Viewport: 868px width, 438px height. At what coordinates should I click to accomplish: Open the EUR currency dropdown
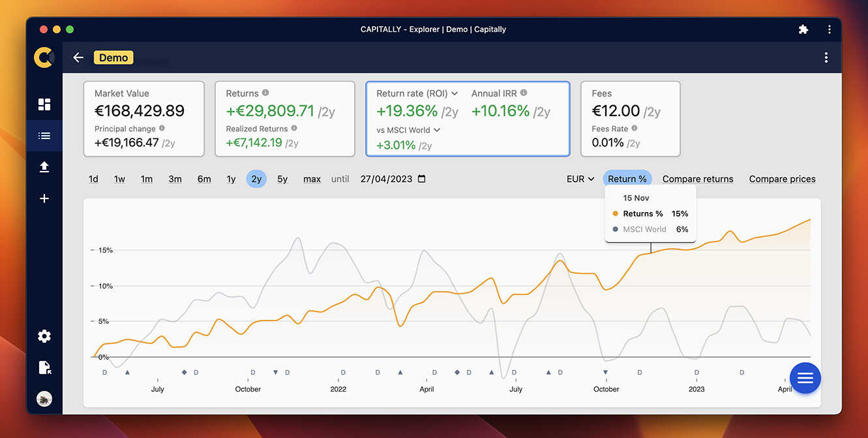580,178
